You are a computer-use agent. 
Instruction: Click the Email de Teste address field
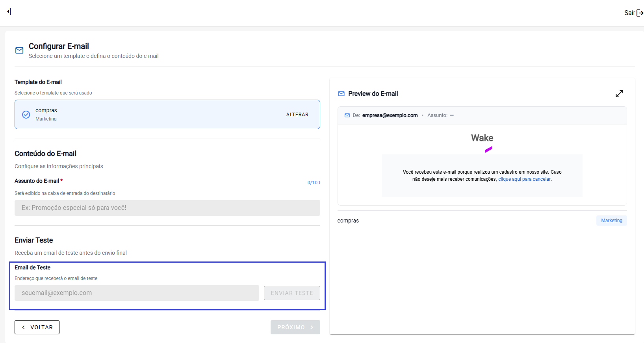137,293
